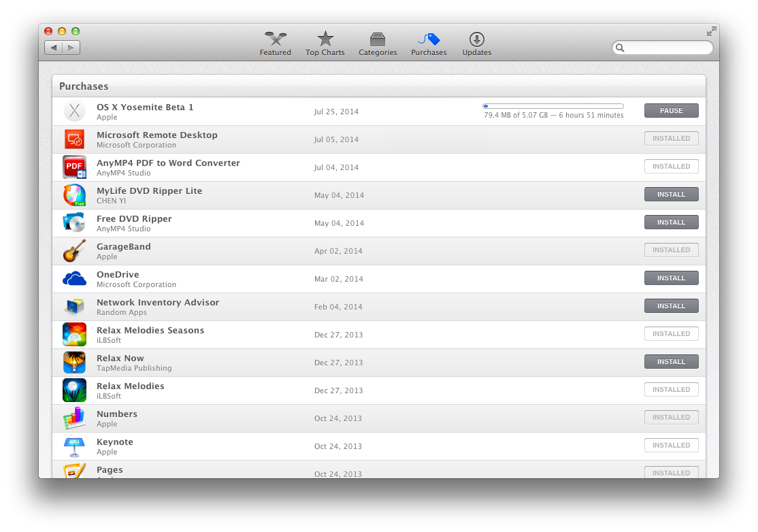758x532 pixels.
Task: Open the OneDrive title
Action: click(118, 274)
